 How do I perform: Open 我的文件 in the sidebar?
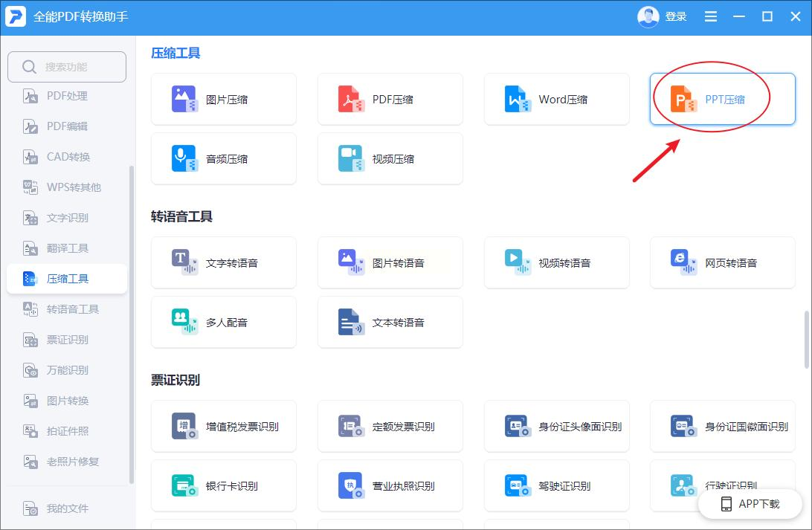point(66,508)
